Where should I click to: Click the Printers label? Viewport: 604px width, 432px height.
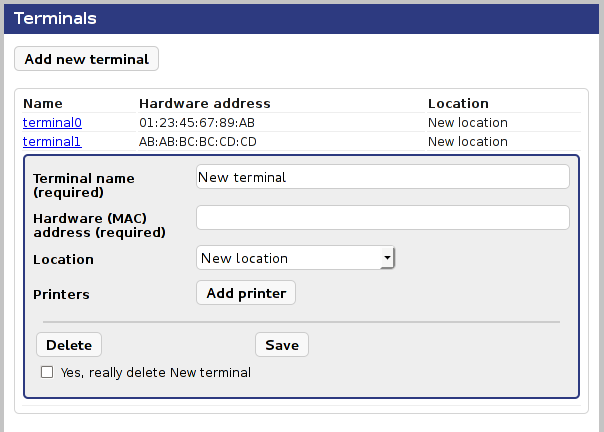[61, 295]
